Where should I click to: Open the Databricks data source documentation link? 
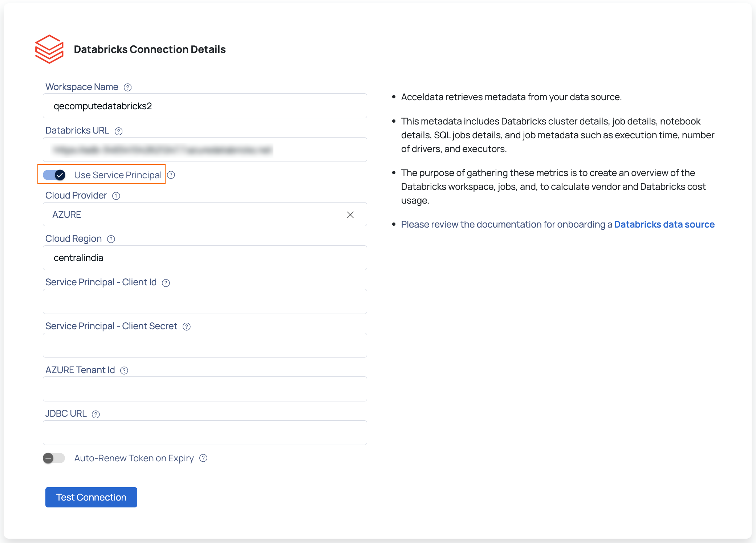[664, 224]
